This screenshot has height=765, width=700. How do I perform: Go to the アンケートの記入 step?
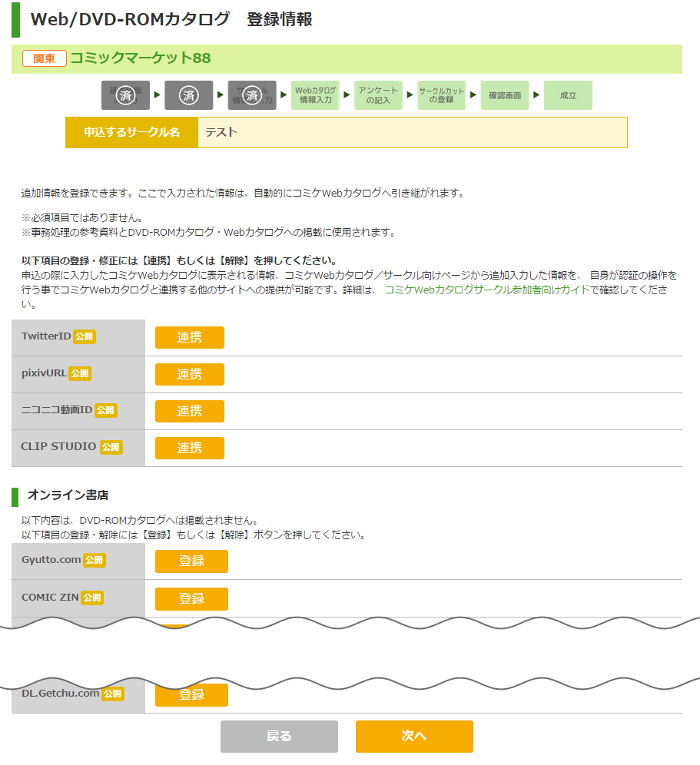coord(378,95)
